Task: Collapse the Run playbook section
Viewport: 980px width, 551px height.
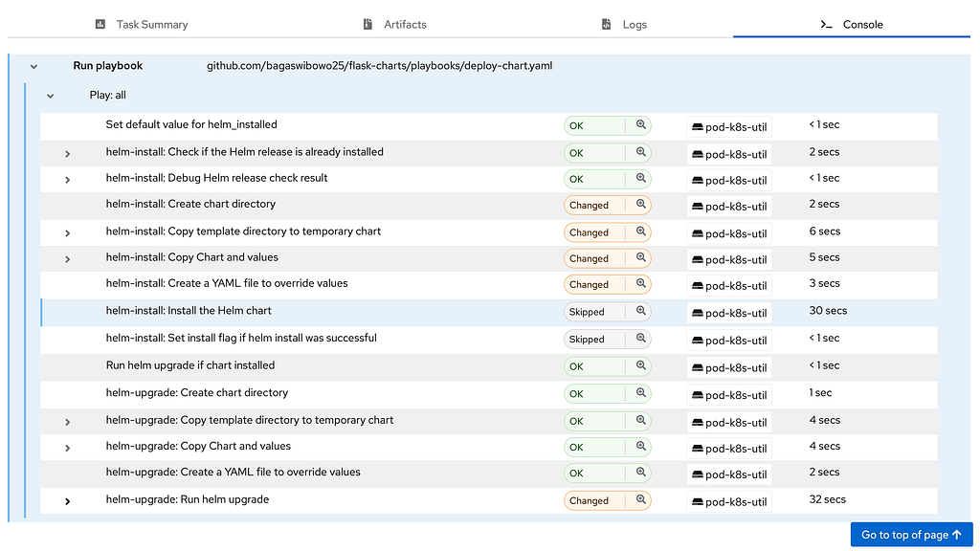Action: tap(33, 66)
